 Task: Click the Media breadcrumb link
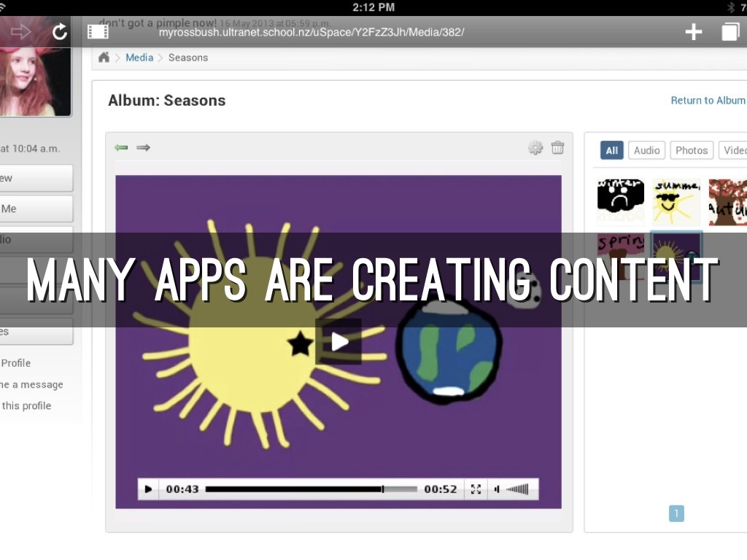139,58
